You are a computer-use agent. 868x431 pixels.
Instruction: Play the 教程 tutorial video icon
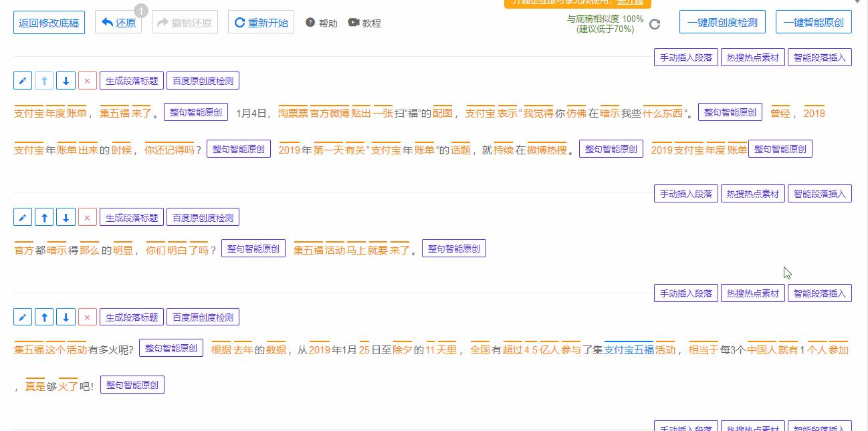click(x=353, y=22)
